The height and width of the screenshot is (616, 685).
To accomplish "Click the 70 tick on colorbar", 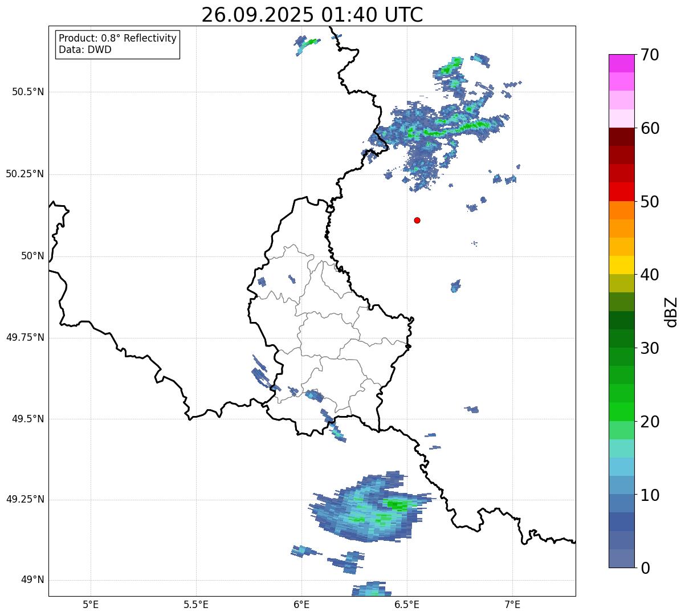I will pyautogui.click(x=649, y=55).
